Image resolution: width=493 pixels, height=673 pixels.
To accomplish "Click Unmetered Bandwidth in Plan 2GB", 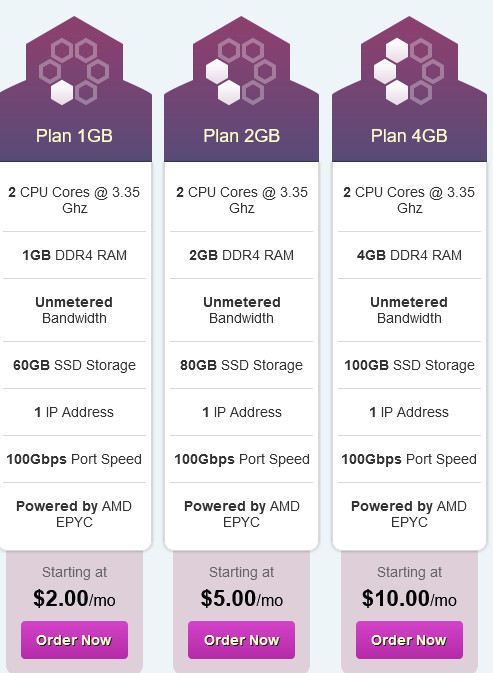I will pyautogui.click(x=242, y=310).
